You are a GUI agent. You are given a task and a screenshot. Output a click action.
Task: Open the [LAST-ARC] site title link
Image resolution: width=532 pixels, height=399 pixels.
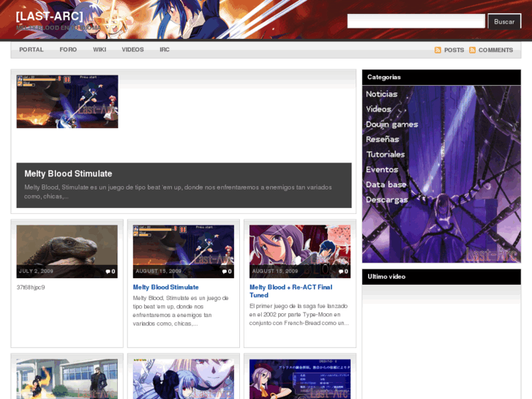50,16
